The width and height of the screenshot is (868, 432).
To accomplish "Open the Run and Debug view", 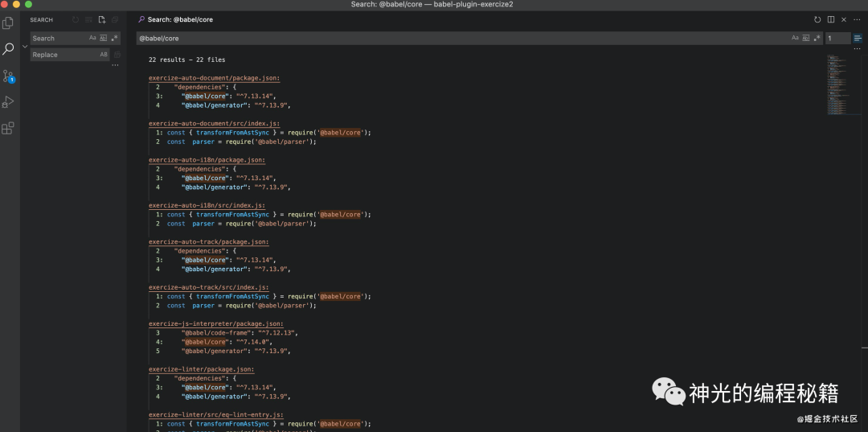I will pyautogui.click(x=8, y=102).
